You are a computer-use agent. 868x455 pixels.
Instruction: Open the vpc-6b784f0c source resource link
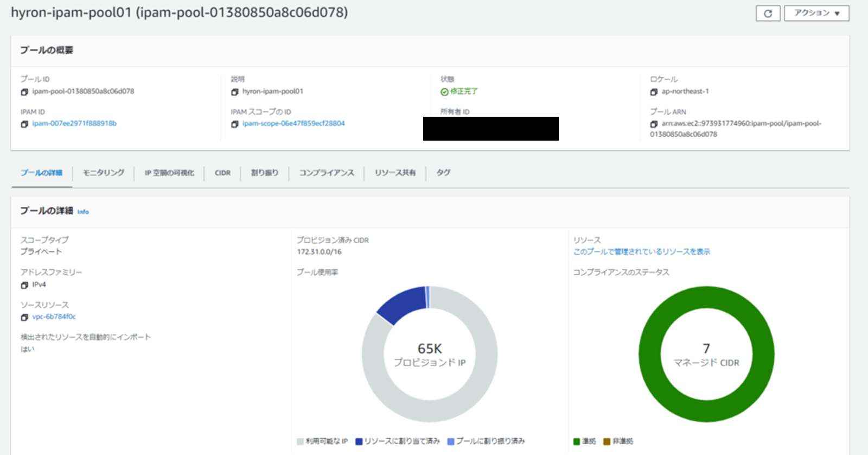(54, 317)
